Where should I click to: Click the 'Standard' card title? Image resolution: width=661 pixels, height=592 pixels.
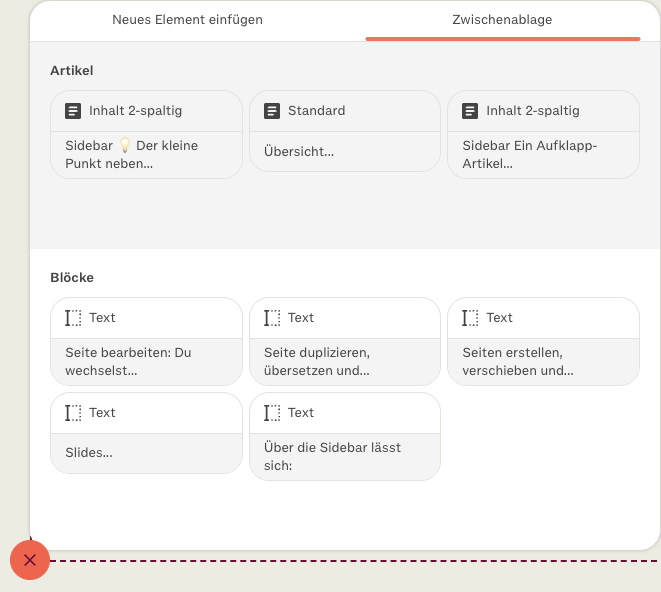[316, 111]
